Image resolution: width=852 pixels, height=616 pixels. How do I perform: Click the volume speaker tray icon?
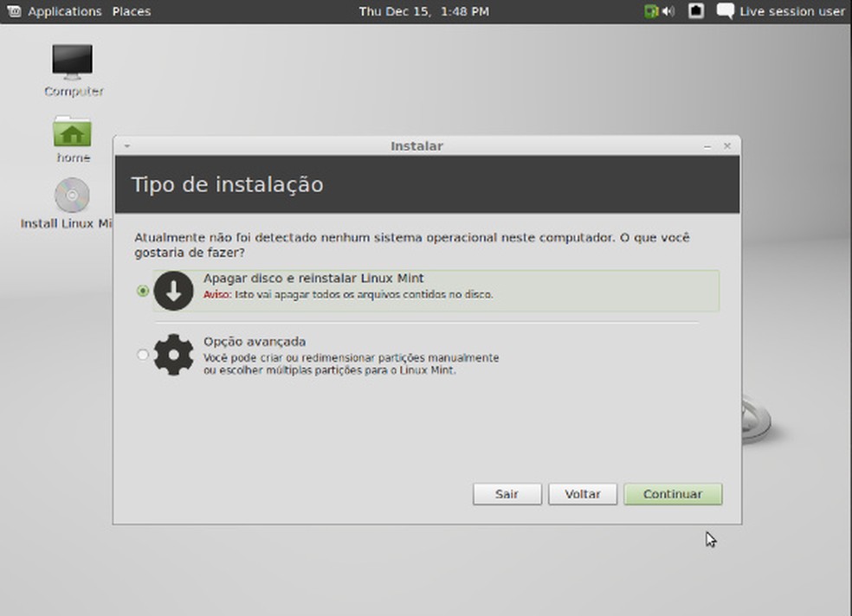click(668, 11)
